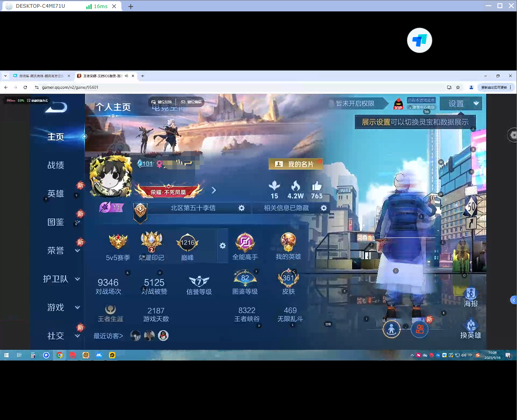Click the 2187 游戏天数 stat
Image resolution: width=517 pixels, height=420 pixels.
156,314
